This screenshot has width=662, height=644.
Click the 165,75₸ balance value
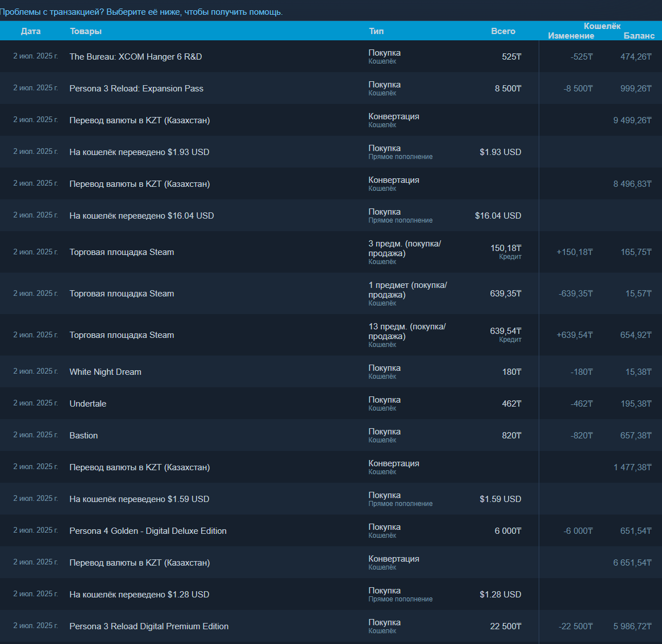(x=636, y=252)
